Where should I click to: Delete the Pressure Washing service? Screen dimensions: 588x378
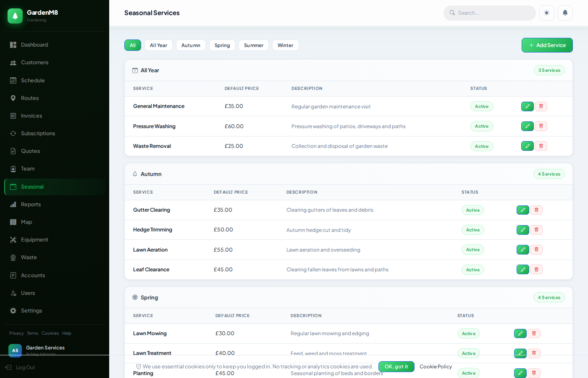tap(541, 126)
